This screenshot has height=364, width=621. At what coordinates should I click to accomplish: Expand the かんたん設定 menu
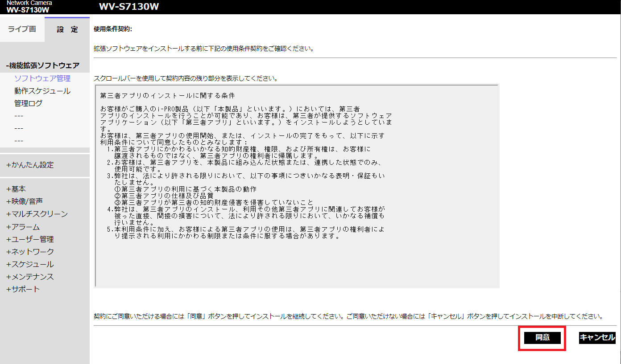30,165
